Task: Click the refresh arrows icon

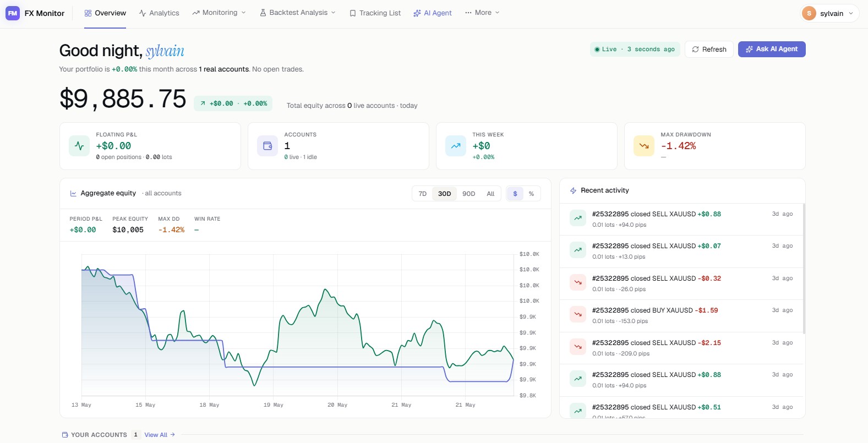Action: coord(696,50)
